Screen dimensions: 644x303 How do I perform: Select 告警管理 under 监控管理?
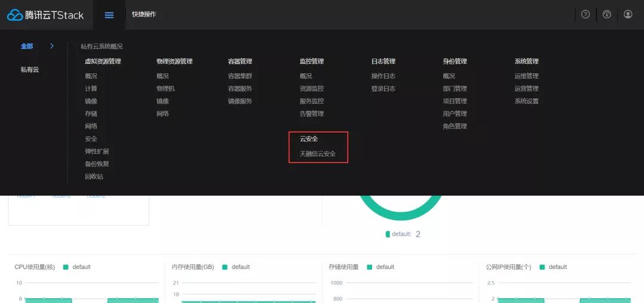(311, 114)
